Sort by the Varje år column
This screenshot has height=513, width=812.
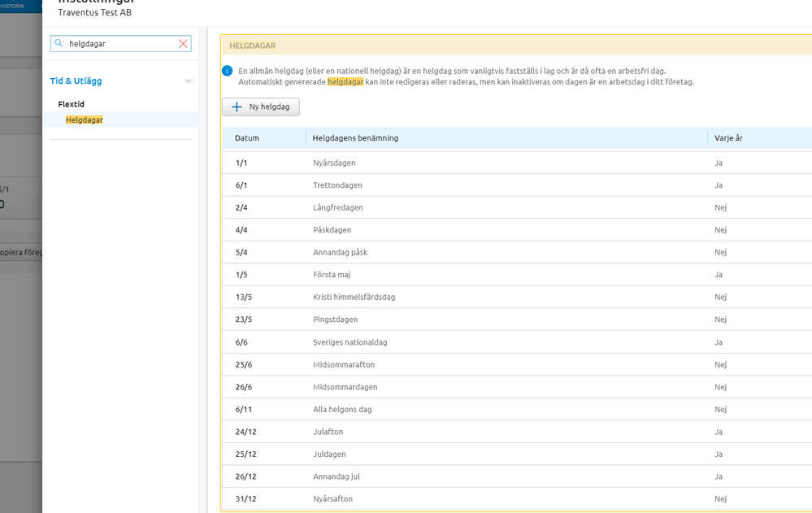coord(728,138)
